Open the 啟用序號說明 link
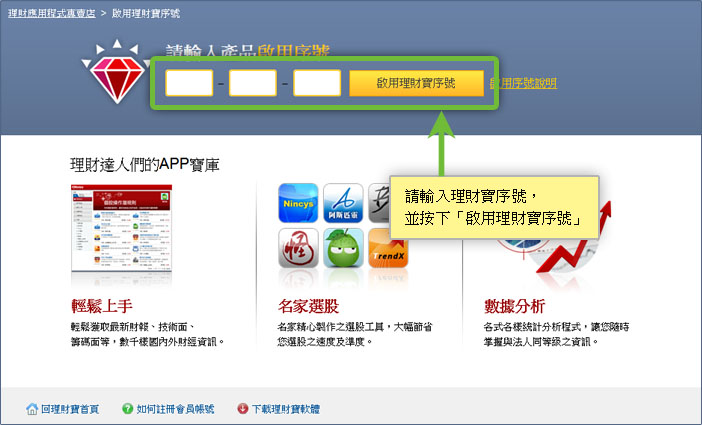This screenshot has width=702, height=425. [x=524, y=83]
